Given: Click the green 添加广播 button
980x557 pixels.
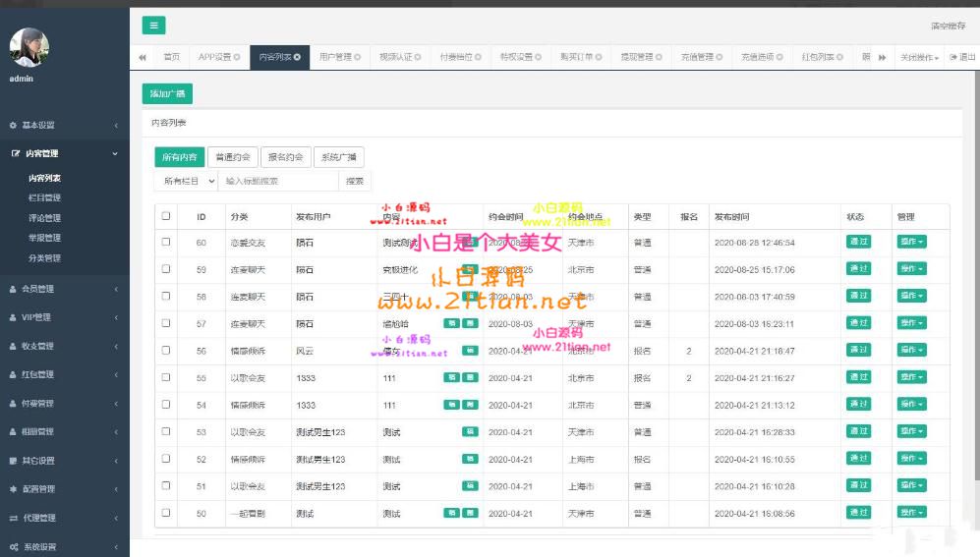Looking at the screenshot, I should pos(167,93).
